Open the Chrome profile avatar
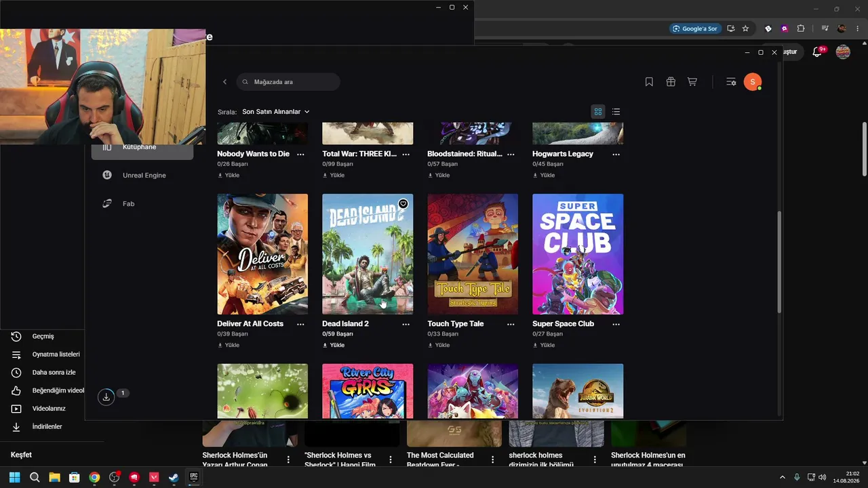The image size is (868, 488). (842, 28)
